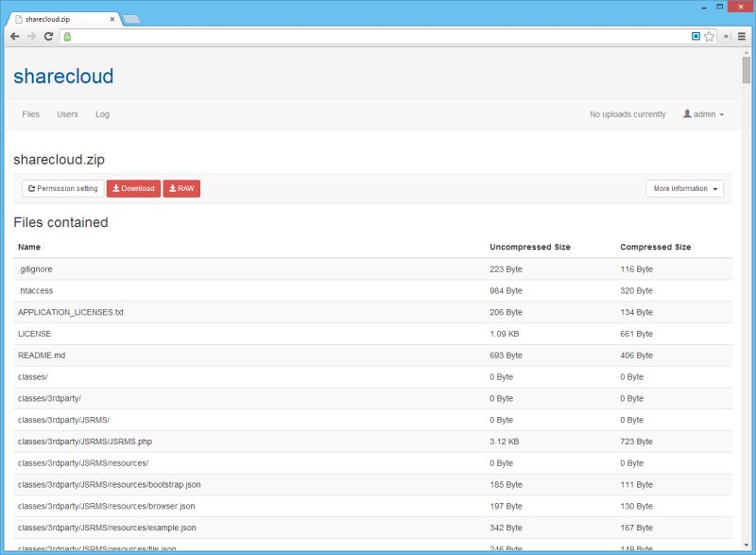This screenshot has width=756, height=555.
Task: Click the classes/3rdparty/JSRMS/ entry
Action: pyautogui.click(x=63, y=420)
